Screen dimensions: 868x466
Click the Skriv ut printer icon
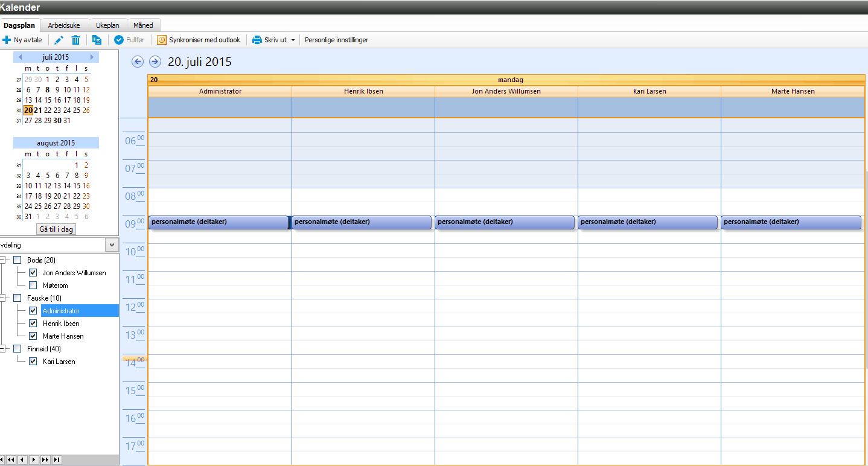[x=257, y=40]
